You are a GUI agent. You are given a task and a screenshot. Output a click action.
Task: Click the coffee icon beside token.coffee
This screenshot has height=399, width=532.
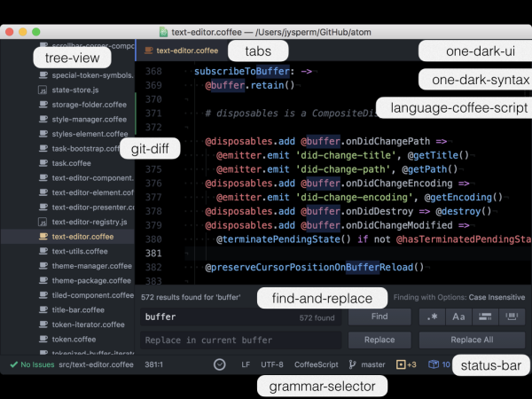(43, 339)
